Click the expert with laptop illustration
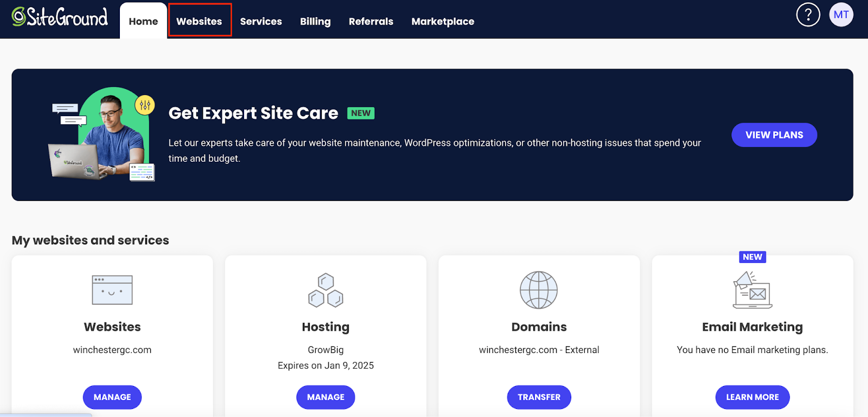868x417 pixels. pos(102,134)
